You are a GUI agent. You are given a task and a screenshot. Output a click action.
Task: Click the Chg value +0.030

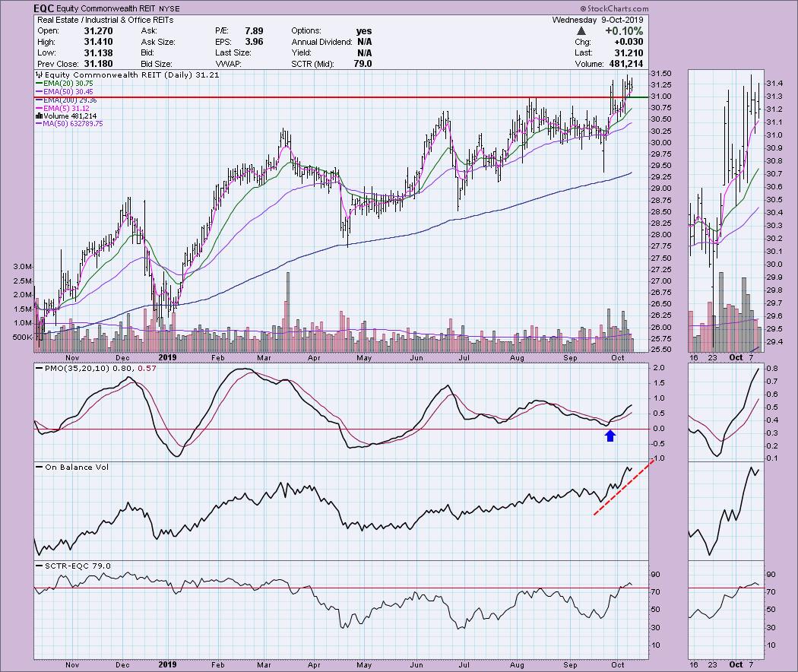click(629, 42)
